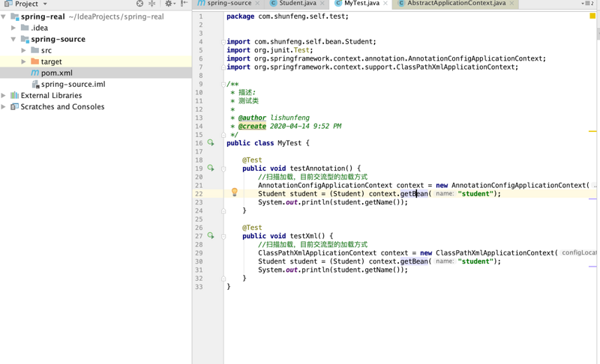This screenshot has width=600, height=364.
Task: Click the locate/scroll from source icon
Action: (x=139, y=4)
